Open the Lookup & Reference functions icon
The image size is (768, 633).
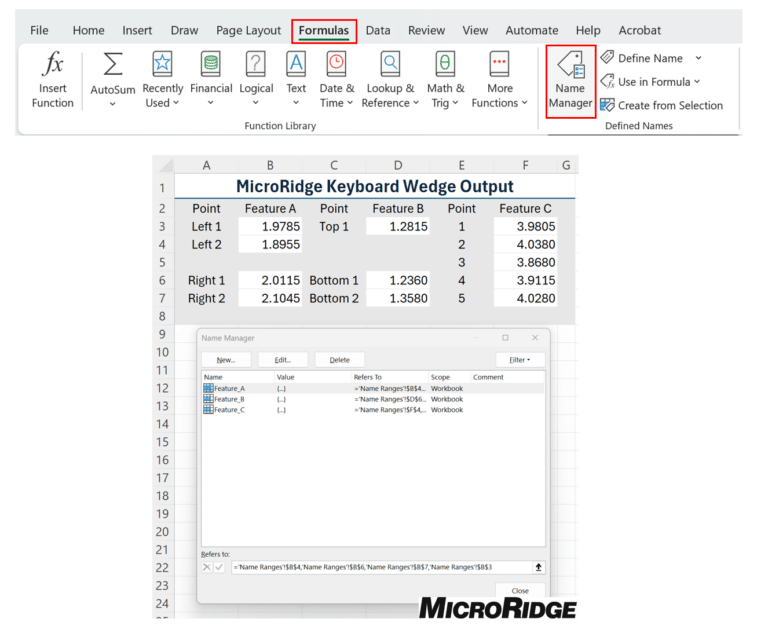390,64
